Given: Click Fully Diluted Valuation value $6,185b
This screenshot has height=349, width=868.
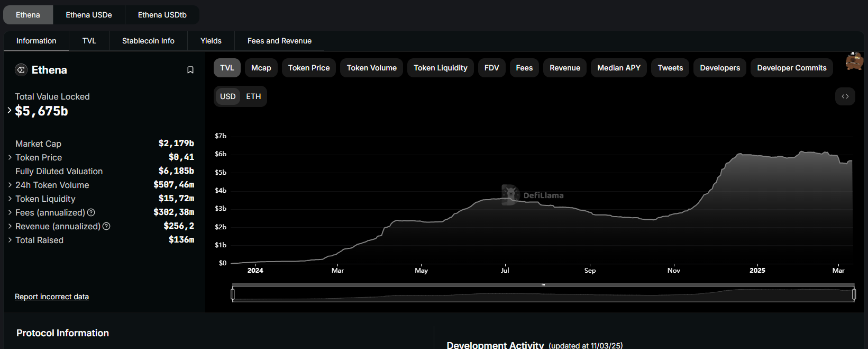Looking at the screenshot, I should tap(176, 171).
